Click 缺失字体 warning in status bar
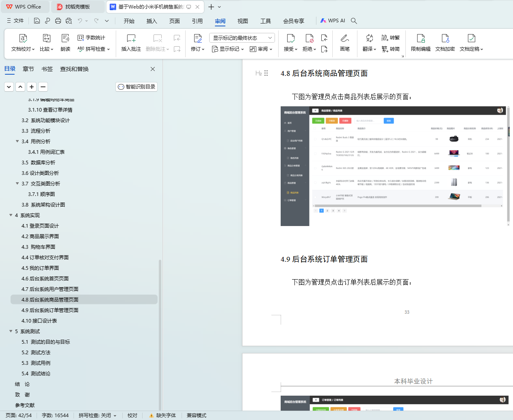This screenshot has width=513, height=420. (x=162, y=416)
